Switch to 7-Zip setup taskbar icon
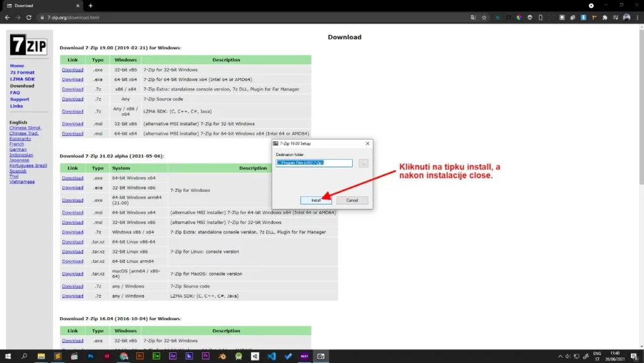The width and height of the screenshot is (644, 363). coord(321,357)
